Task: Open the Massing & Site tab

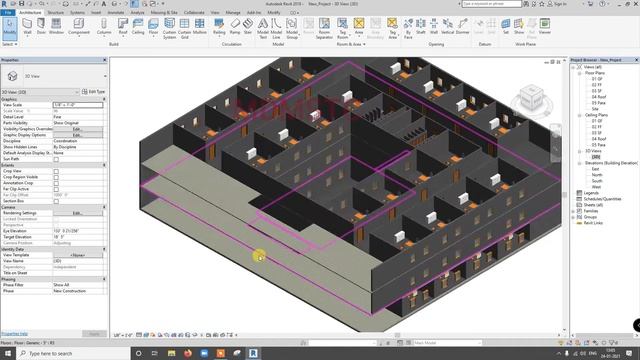Action: (x=164, y=13)
